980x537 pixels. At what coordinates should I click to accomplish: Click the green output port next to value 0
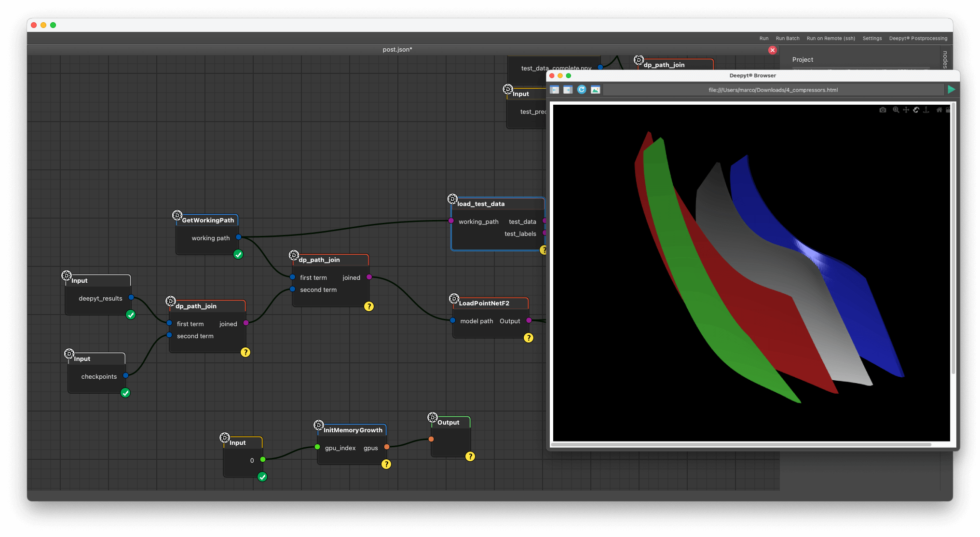[263, 460]
